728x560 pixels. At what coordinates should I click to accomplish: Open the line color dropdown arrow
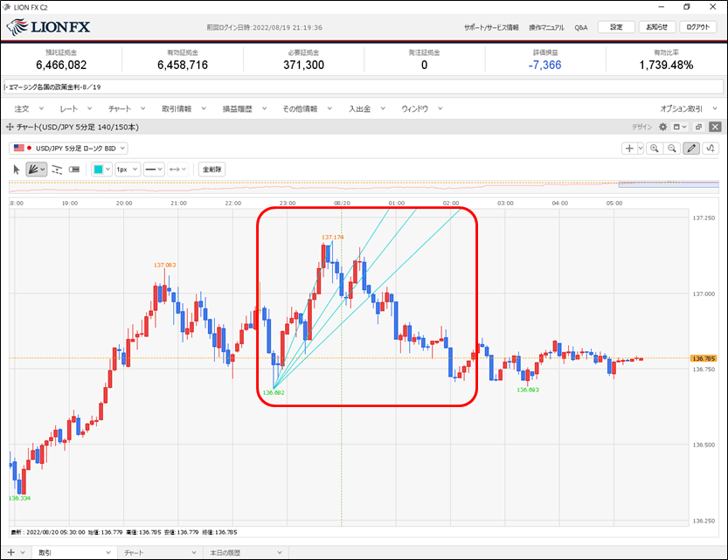tap(107, 169)
